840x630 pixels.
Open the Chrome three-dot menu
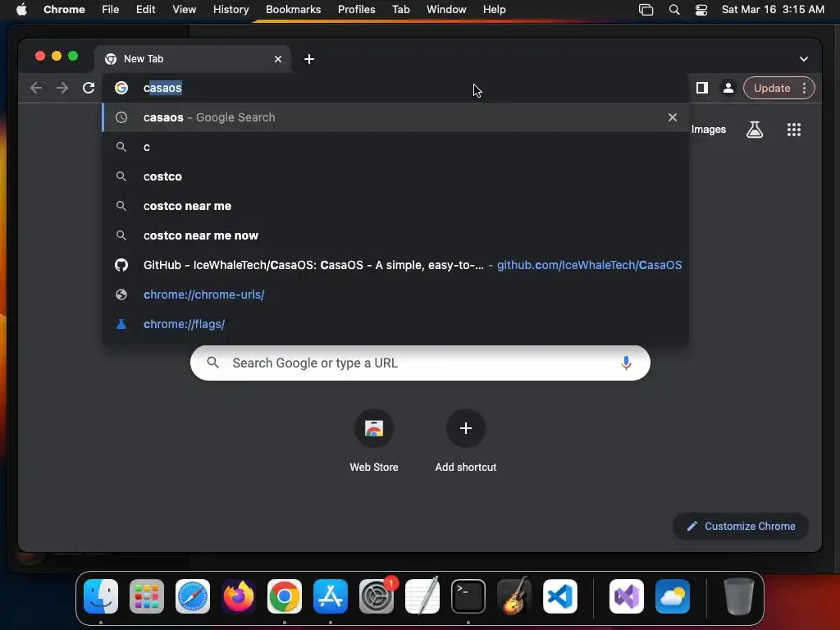click(x=804, y=88)
